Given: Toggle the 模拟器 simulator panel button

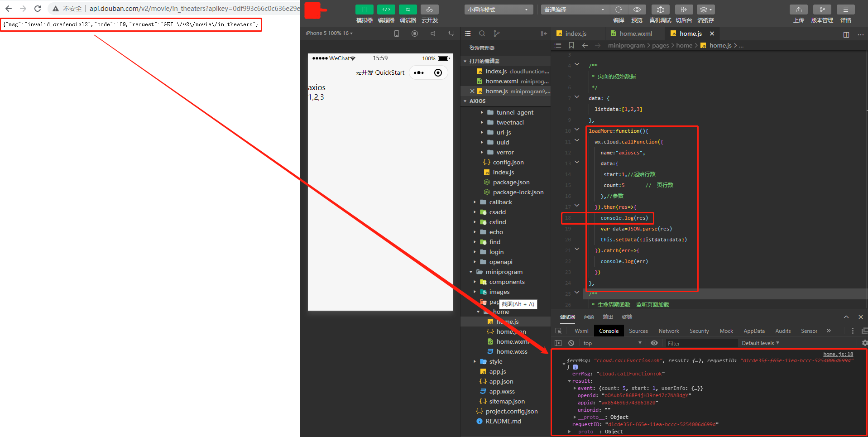Looking at the screenshot, I should [364, 10].
